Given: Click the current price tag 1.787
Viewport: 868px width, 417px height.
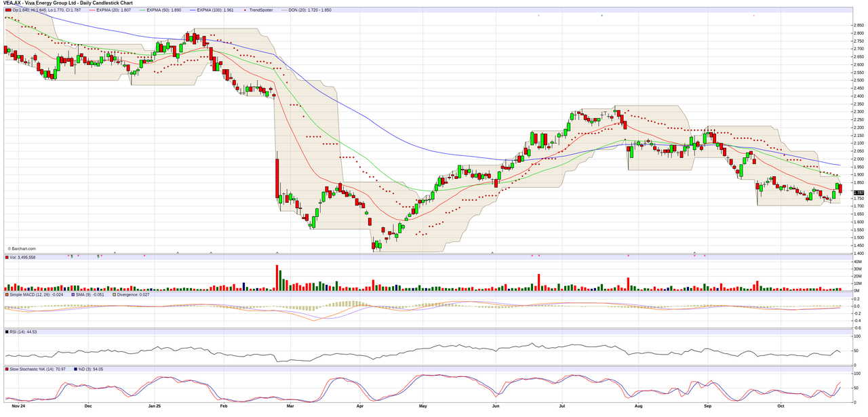Looking at the screenshot, I should click(x=859, y=193).
